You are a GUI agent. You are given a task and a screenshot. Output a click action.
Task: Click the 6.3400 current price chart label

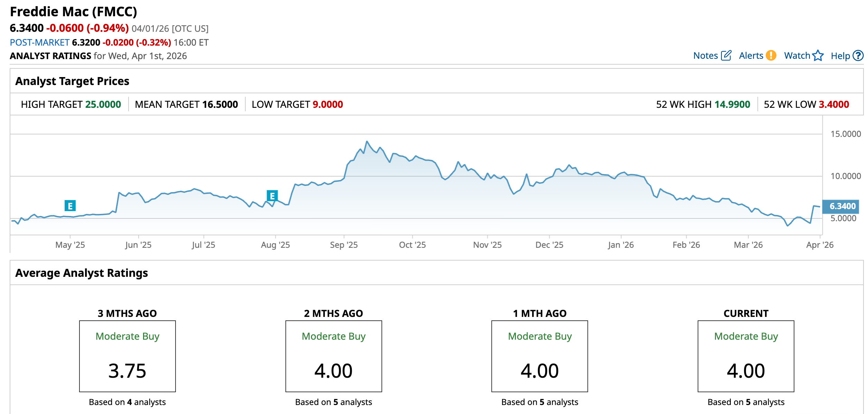point(841,206)
